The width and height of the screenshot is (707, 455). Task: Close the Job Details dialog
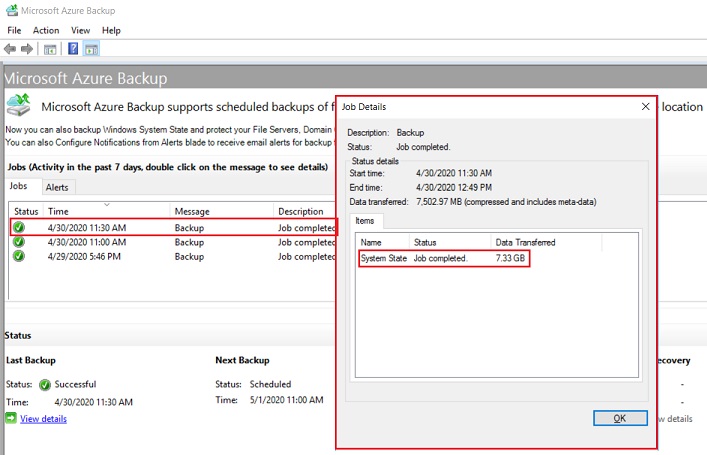point(646,106)
